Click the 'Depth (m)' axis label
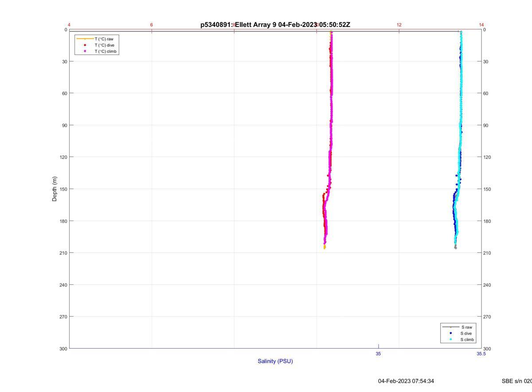This screenshot has height=392, width=532. click(x=55, y=189)
